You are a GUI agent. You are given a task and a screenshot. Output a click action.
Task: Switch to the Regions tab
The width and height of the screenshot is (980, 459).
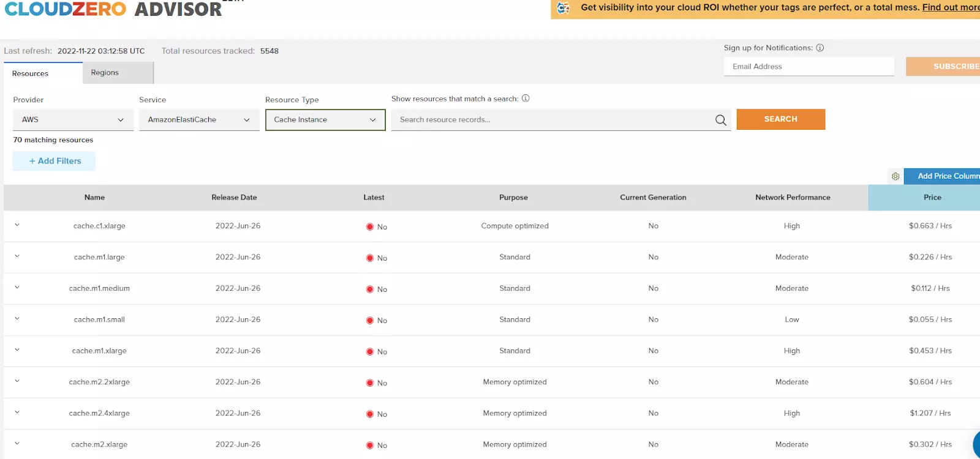click(118, 73)
